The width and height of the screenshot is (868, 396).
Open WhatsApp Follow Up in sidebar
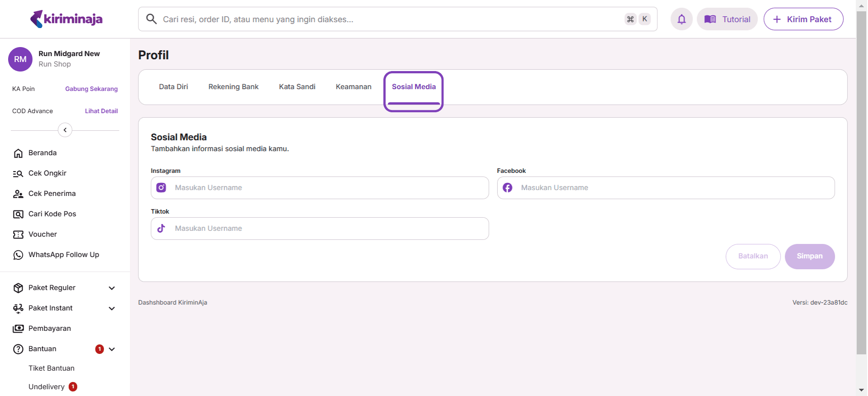[63, 255]
